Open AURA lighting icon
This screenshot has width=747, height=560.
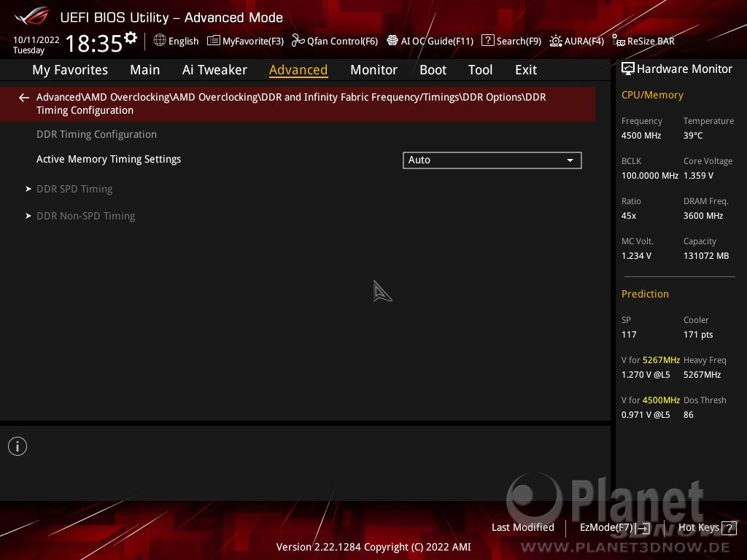pos(555,41)
